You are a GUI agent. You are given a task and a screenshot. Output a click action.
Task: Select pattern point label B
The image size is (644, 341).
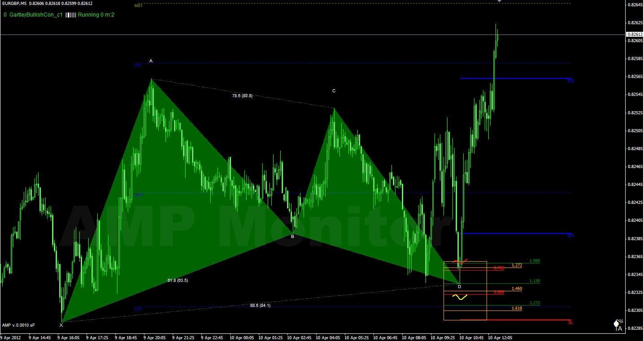tap(292, 236)
